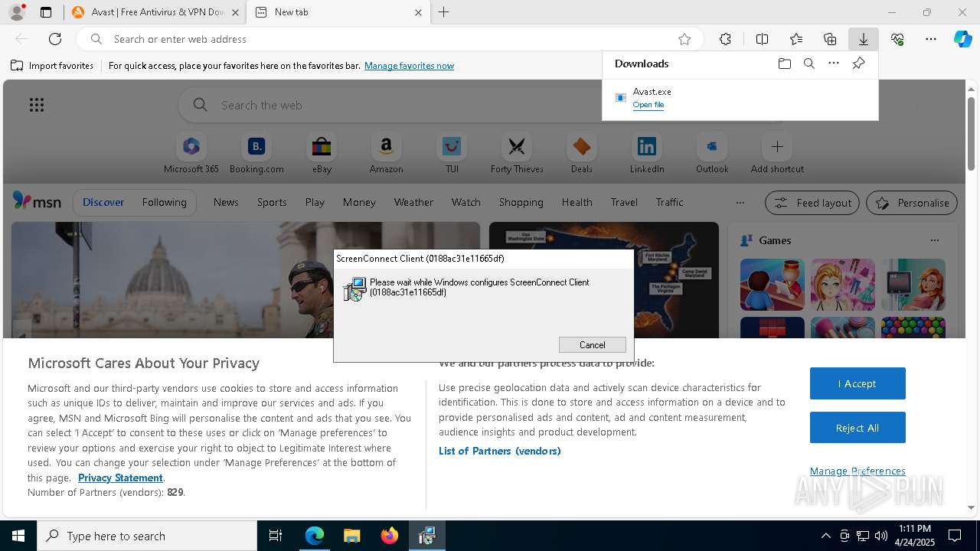Open Collections icon
The width and height of the screenshot is (980, 551).
coord(830,39)
